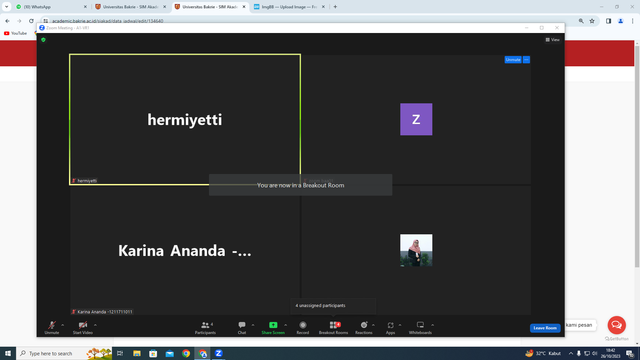The image size is (640, 360).
Task: Open the View layout menu
Action: [x=552, y=40]
